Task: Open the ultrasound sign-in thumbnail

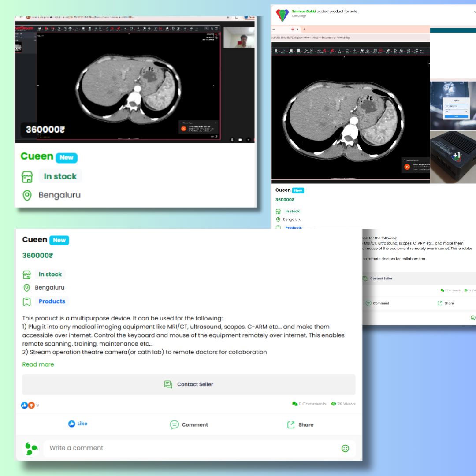Action: pyautogui.click(x=453, y=106)
